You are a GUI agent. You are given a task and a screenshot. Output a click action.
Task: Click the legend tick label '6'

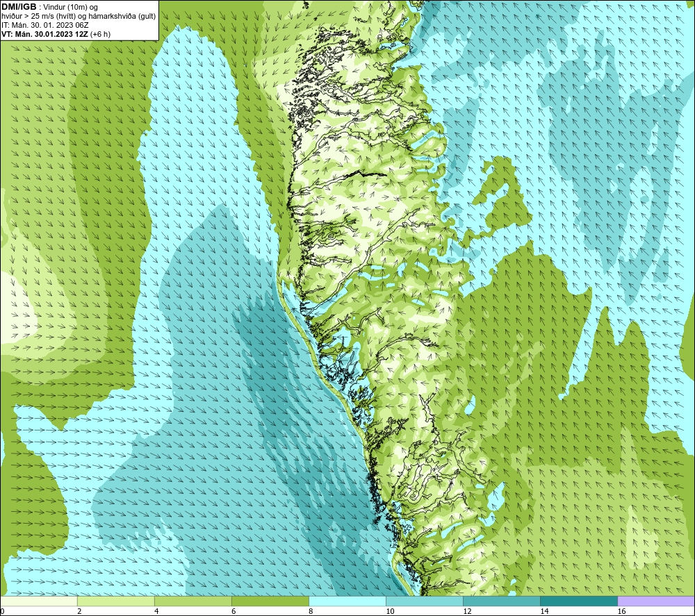tap(233, 612)
